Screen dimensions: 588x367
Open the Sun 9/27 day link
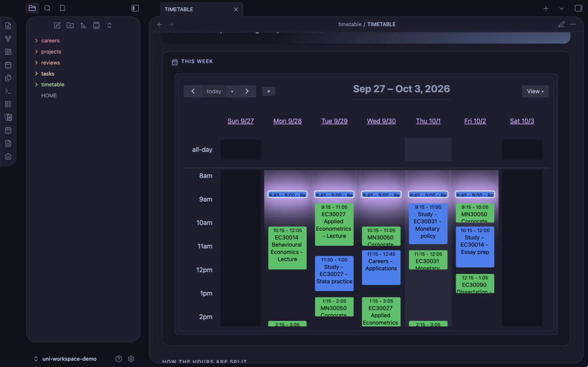240,121
